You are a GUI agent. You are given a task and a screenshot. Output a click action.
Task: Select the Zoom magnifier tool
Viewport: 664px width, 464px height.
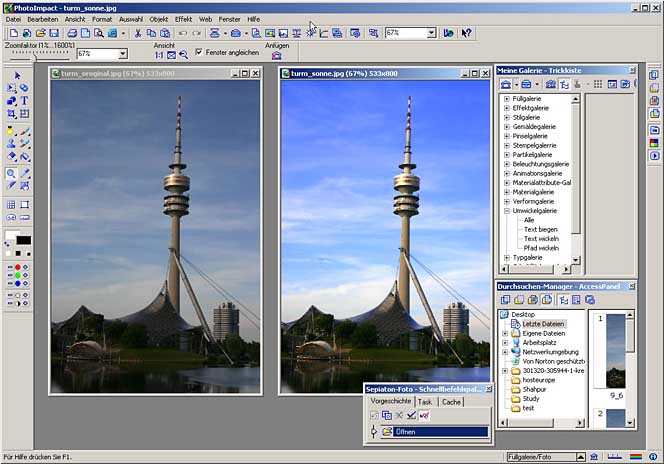[x=11, y=173]
